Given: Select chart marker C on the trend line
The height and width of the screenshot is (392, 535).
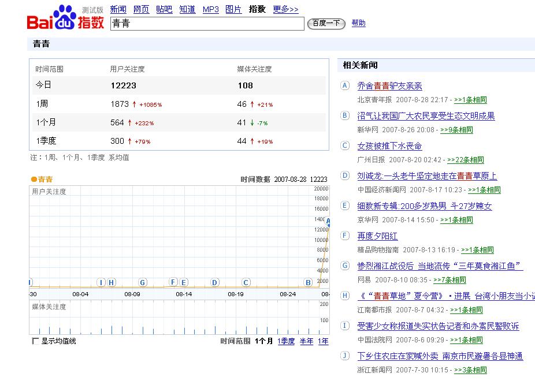Looking at the screenshot, I should (246, 282).
